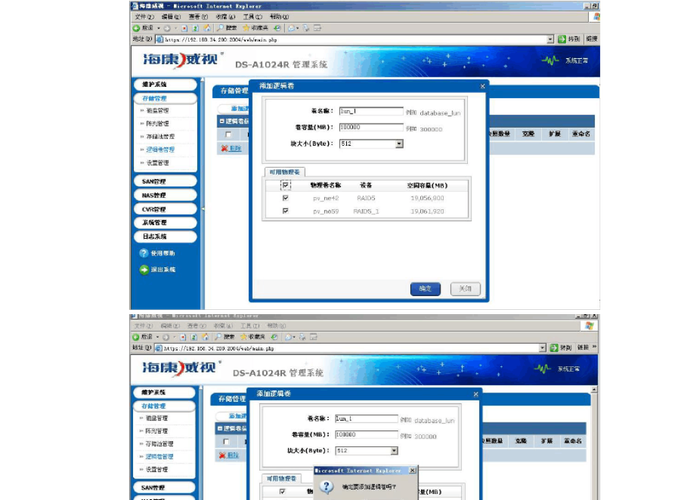Toggle the pv_ne42 physical volume checkbox
Image resolution: width=675 pixels, height=500 pixels.
(x=286, y=198)
